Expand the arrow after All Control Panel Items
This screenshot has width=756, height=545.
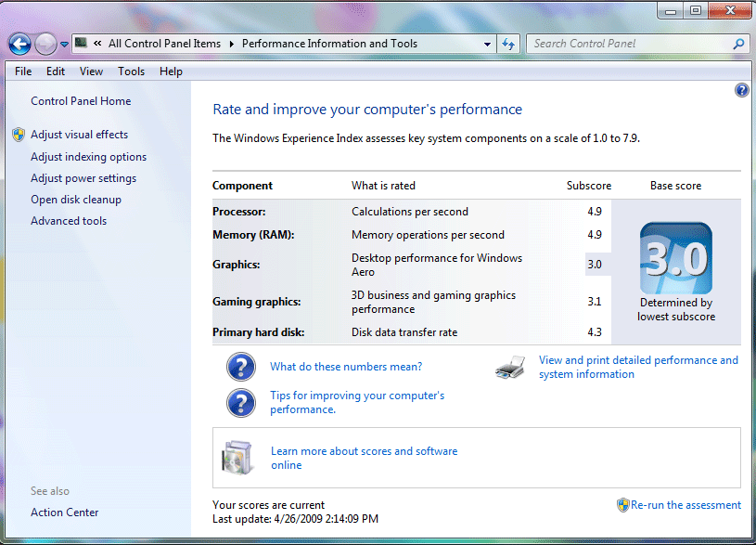click(x=232, y=44)
